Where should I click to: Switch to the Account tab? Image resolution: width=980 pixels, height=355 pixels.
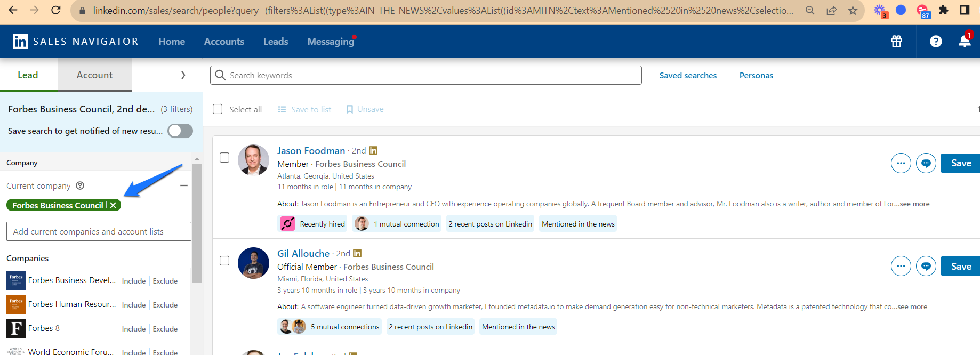[94, 75]
